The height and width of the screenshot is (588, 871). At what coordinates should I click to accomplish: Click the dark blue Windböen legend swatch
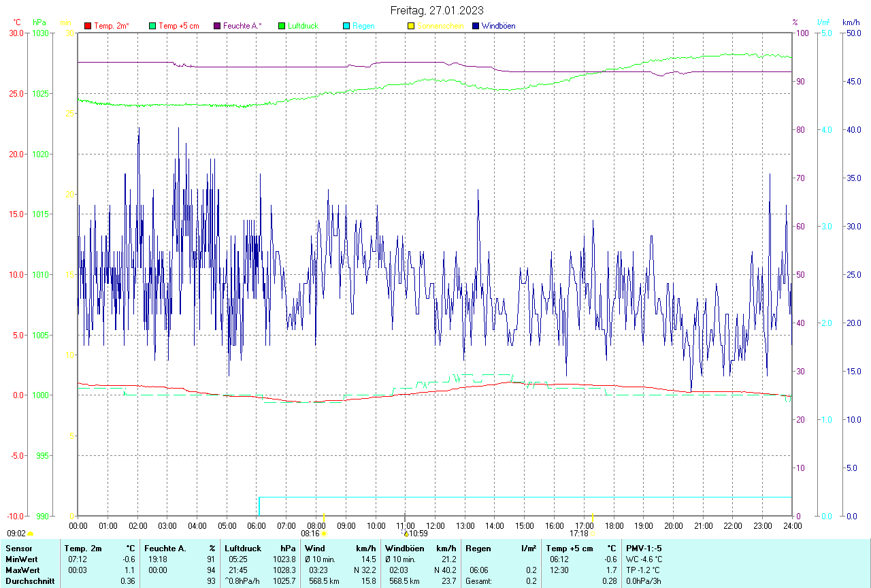point(476,26)
